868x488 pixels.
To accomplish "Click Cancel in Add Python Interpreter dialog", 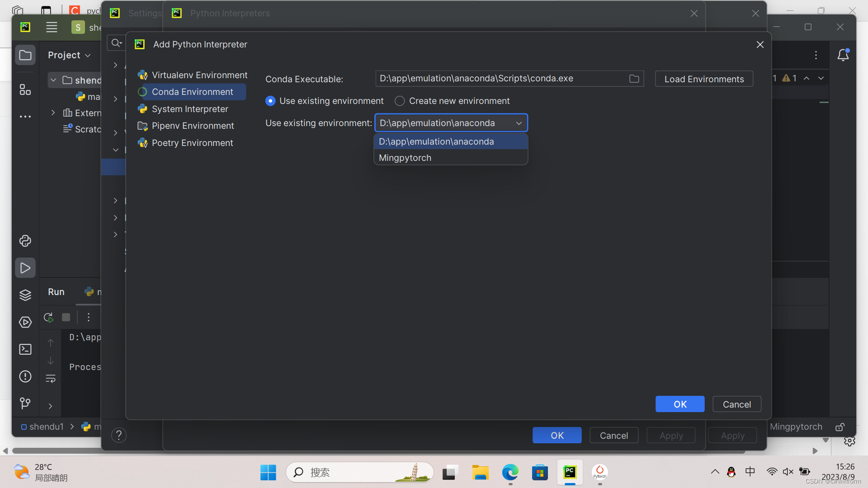I will pyautogui.click(x=736, y=404).
